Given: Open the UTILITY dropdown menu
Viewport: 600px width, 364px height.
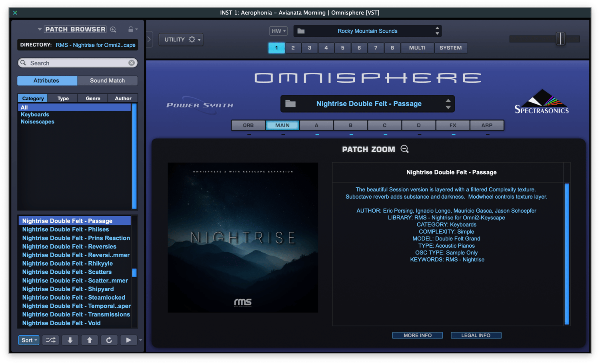Looking at the screenshot, I should click(181, 39).
